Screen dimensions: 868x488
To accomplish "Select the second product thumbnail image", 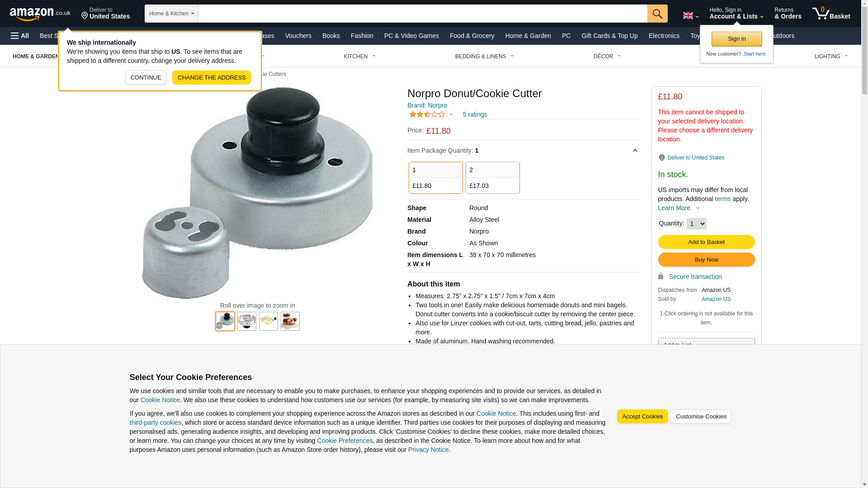I will coord(247,321).
